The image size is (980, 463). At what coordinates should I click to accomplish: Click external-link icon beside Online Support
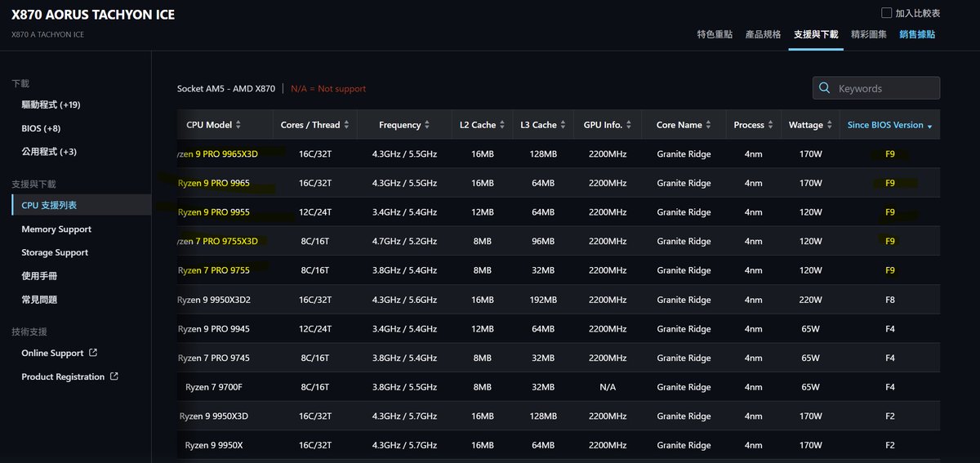pos(93,353)
